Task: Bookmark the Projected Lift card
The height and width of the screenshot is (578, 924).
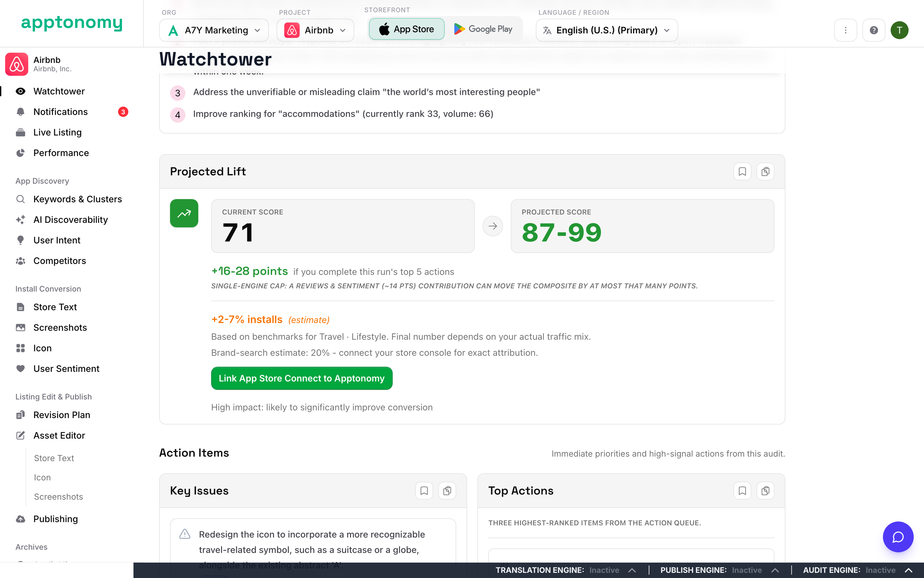Action: pyautogui.click(x=742, y=172)
